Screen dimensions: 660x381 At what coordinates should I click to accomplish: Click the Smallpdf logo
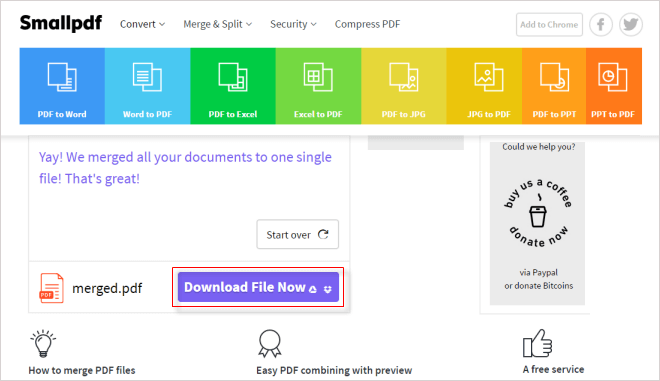pos(61,24)
